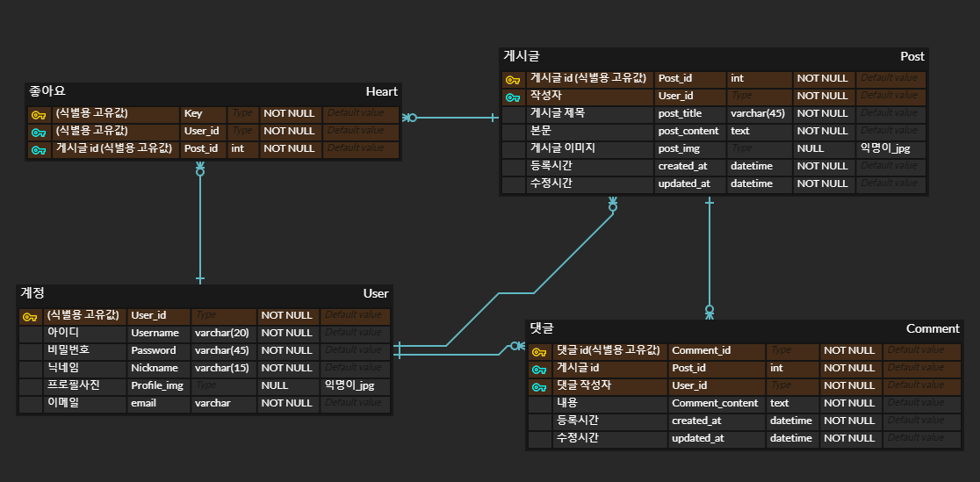Click the '비밀번호' logical name
This screenshot has width=980, height=482.
click(x=68, y=350)
